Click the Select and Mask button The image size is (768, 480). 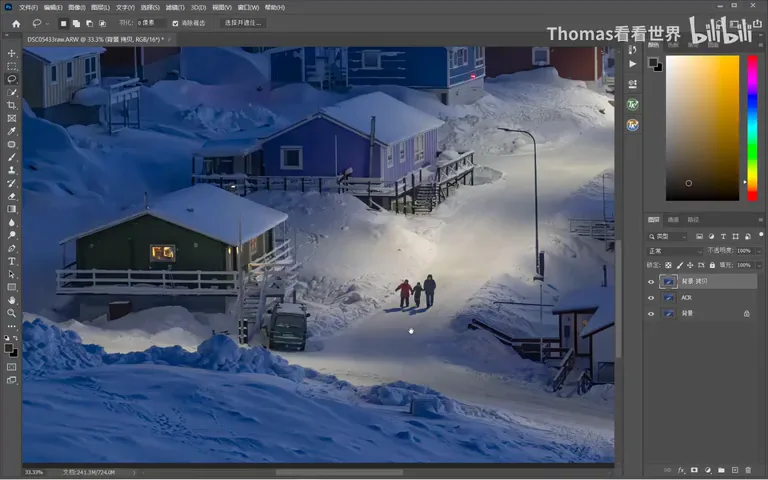[x=243, y=23]
